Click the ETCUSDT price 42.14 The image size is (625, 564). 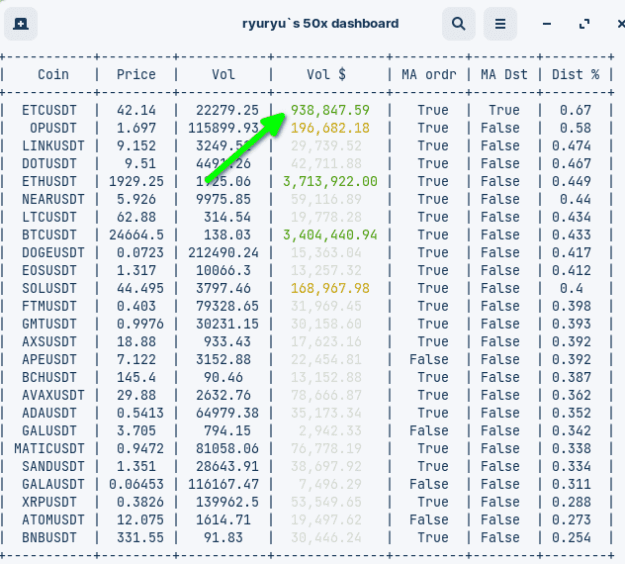(x=136, y=110)
